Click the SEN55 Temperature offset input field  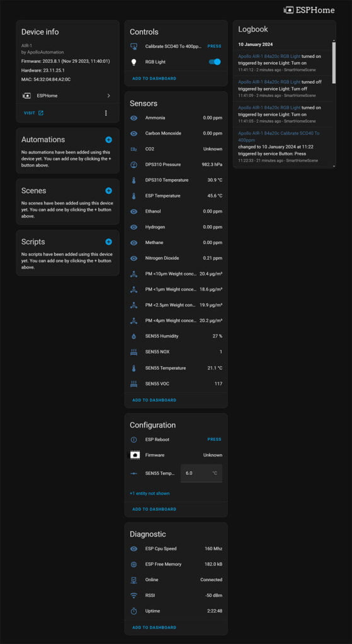coord(202,473)
